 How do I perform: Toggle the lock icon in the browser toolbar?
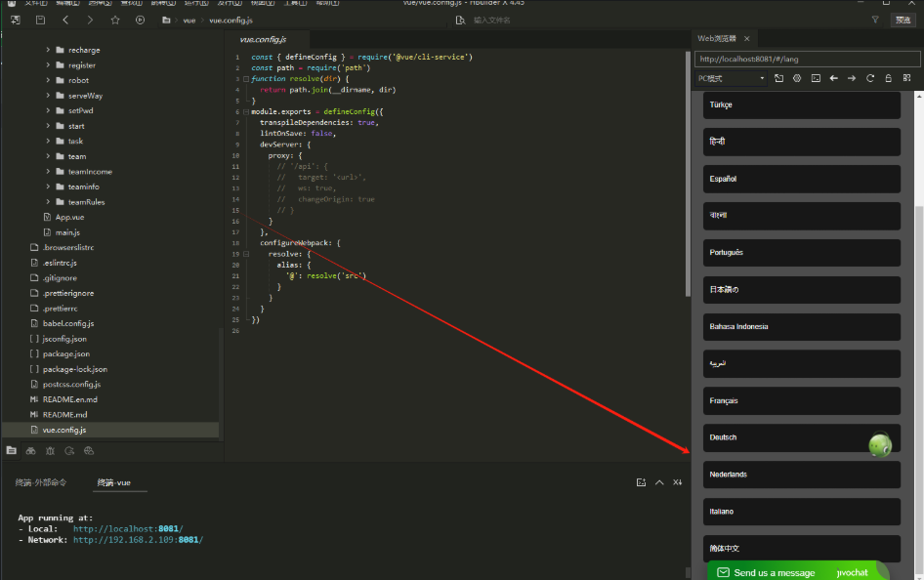(889, 78)
